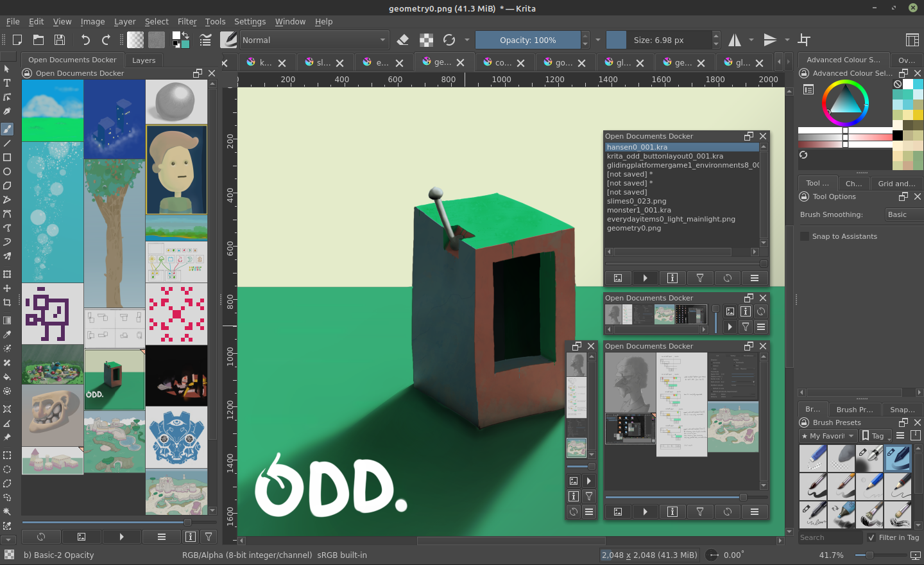Click the horizontal mirror tool icon

coord(735,40)
